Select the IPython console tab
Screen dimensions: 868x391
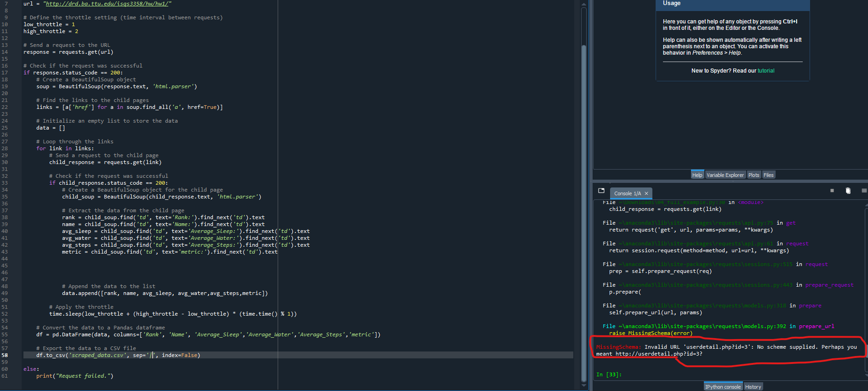pyautogui.click(x=723, y=387)
